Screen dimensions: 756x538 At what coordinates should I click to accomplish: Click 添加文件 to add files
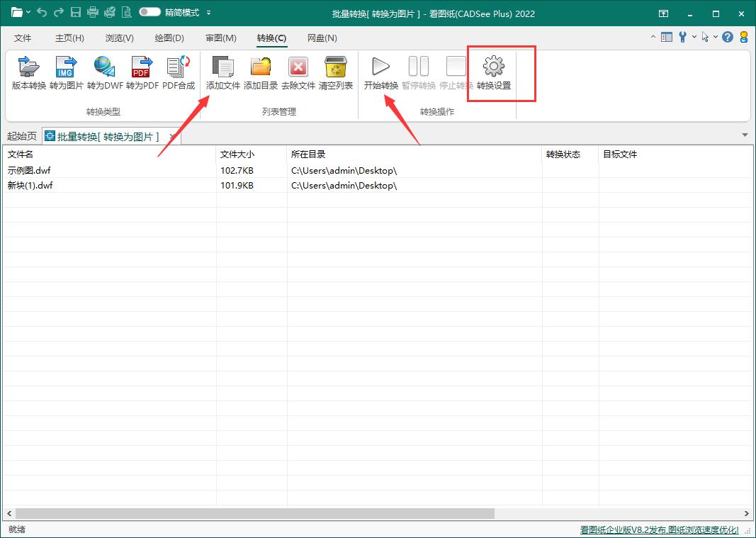coord(223,73)
